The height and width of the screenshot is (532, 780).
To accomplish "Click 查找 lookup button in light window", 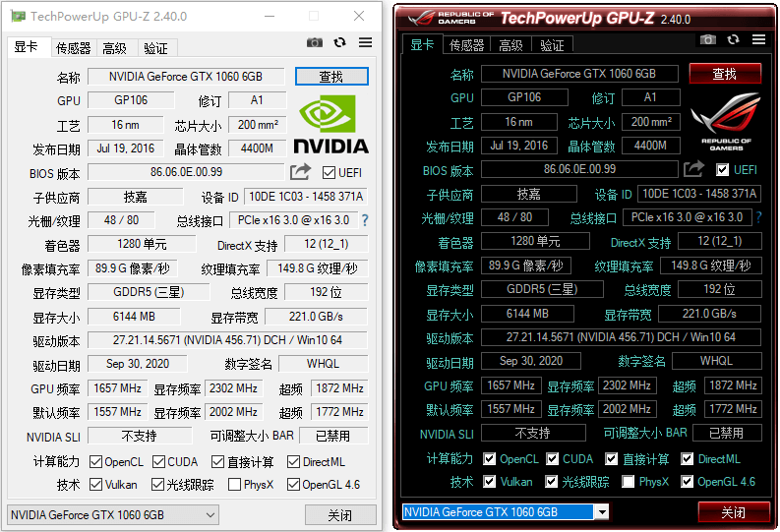I will tap(331, 77).
